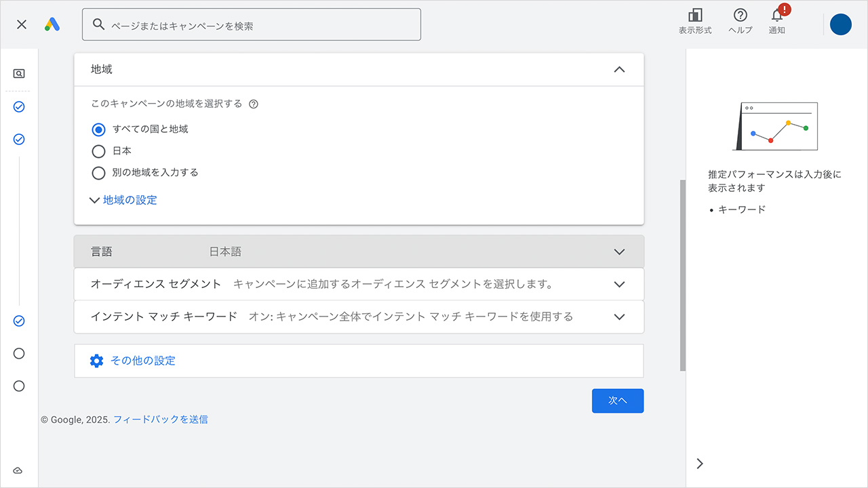Image resolution: width=868 pixels, height=488 pixels.
Task: Expand the オーディエンス セグメント section
Action: click(x=618, y=284)
